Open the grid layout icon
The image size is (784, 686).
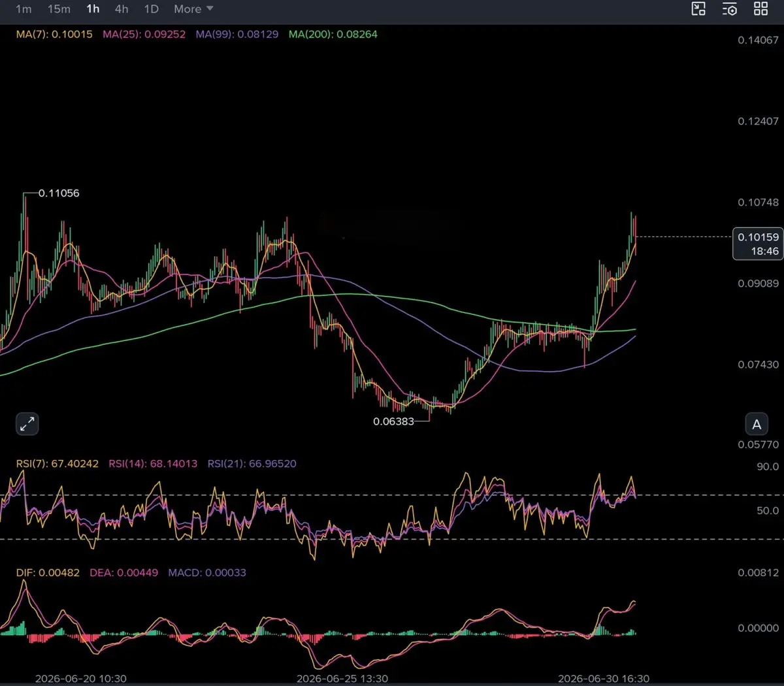point(761,8)
